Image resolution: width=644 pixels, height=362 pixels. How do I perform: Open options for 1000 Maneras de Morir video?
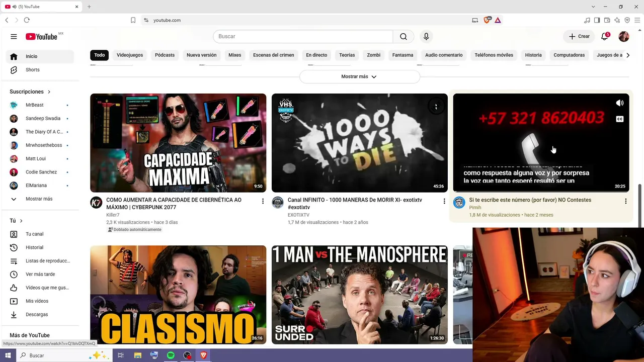click(x=444, y=201)
